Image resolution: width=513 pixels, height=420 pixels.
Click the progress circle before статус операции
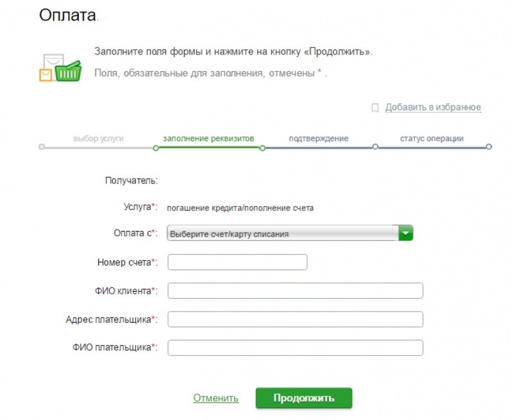(x=375, y=147)
